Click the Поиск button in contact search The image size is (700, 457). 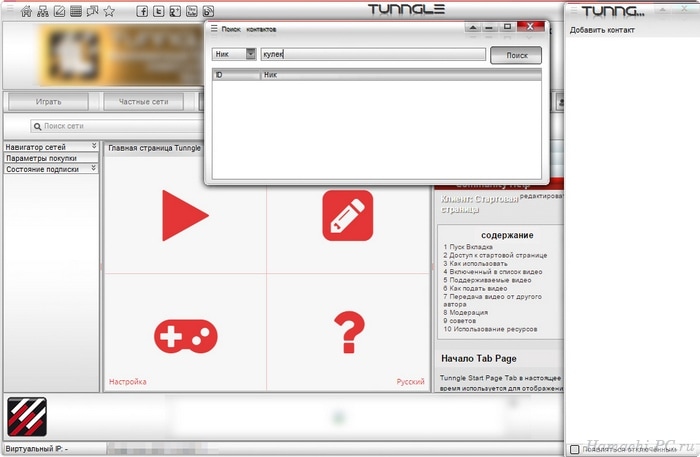point(516,55)
